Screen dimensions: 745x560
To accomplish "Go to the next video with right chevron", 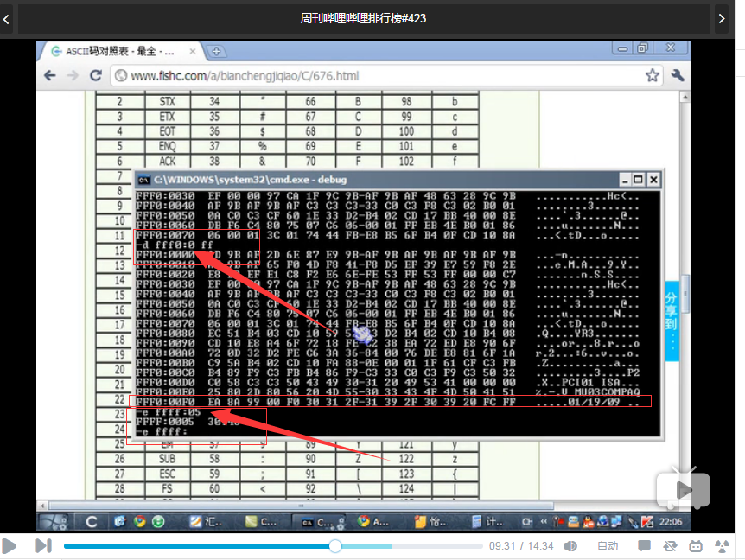I will click(x=722, y=19).
